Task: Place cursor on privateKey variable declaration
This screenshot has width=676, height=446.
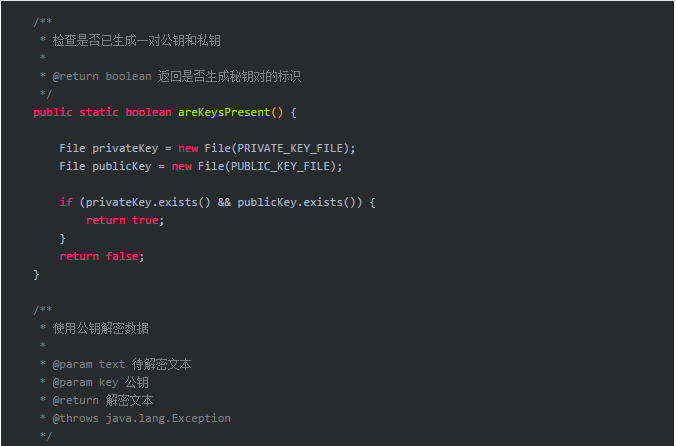Action: (x=125, y=149)
